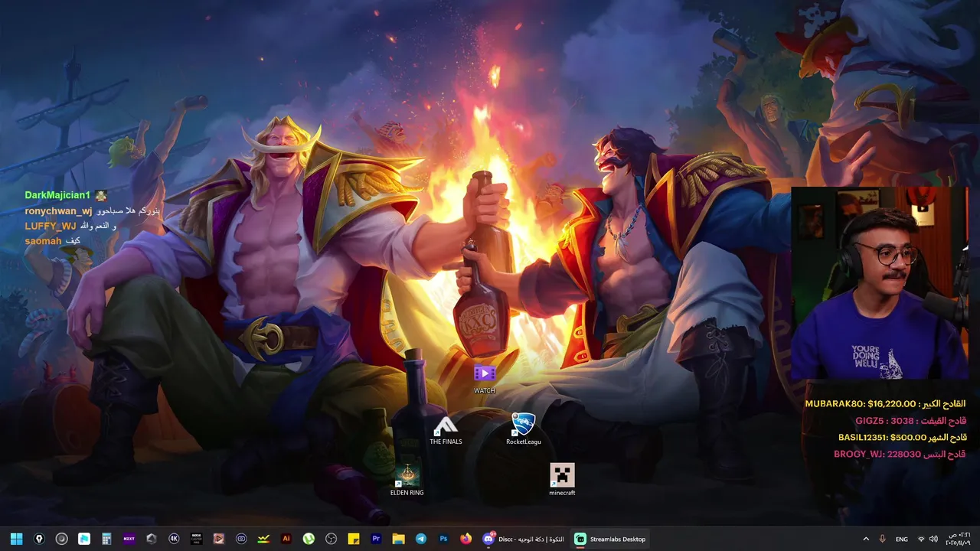
Task: Open the map-pin style taskbar icon
Action: point(39,539)
